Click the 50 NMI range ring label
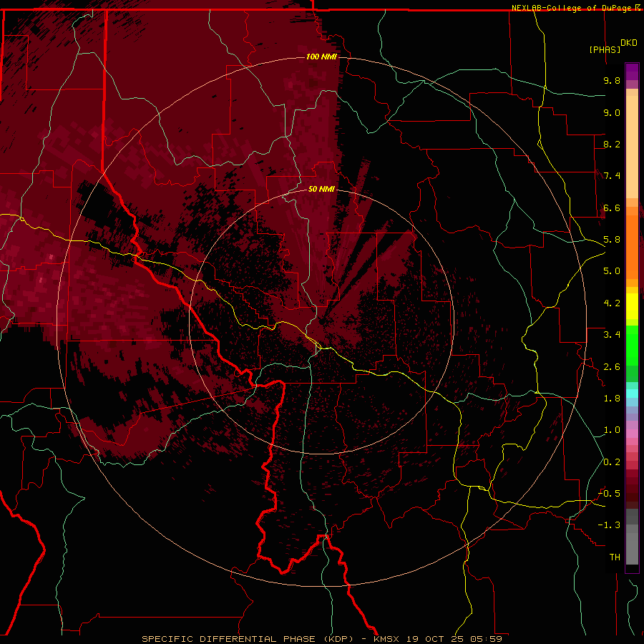The image size is (644, 644). 321,189
